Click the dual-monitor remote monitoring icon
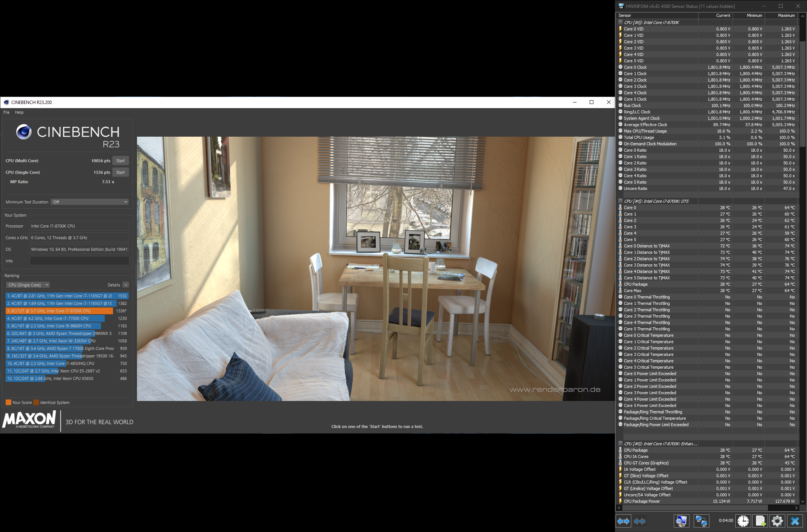This screenshot has height=532, width=807. [x=702, y=521]
